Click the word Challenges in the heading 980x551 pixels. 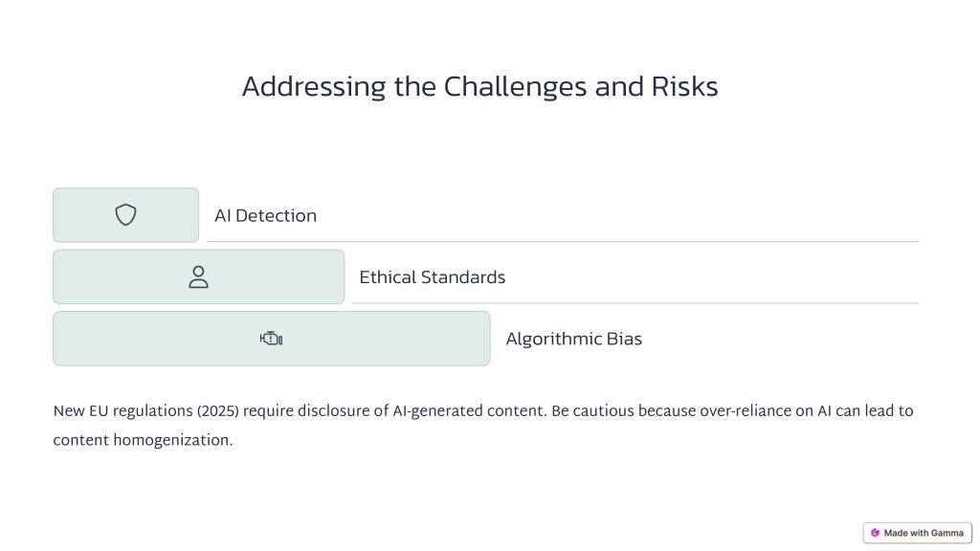[515, 87]
